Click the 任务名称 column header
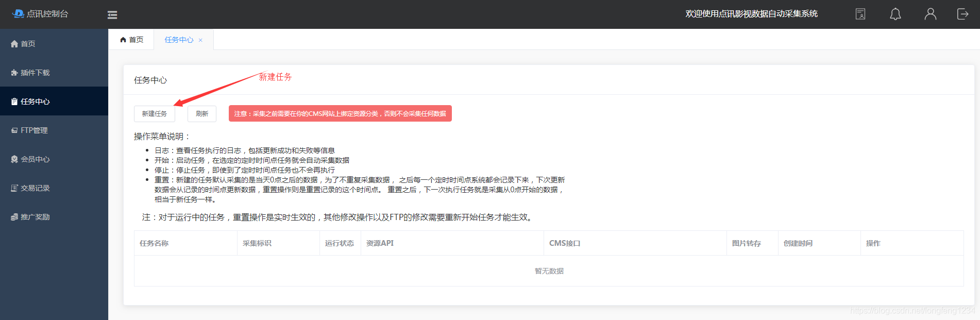Image resolution: width=980 pixels, height=320 pixels. [x=154, y=243]
